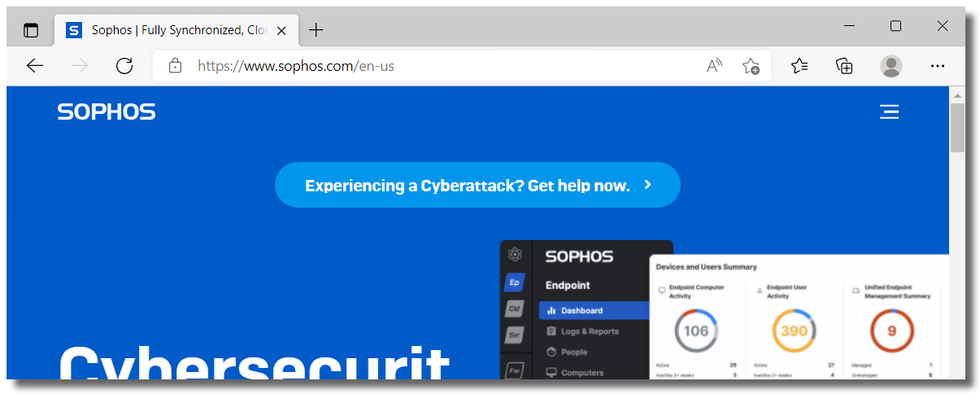Click the Sophos logo in header
Image resolution: width=980 pixels, height=394 pixels.
[x=107, y=112]
